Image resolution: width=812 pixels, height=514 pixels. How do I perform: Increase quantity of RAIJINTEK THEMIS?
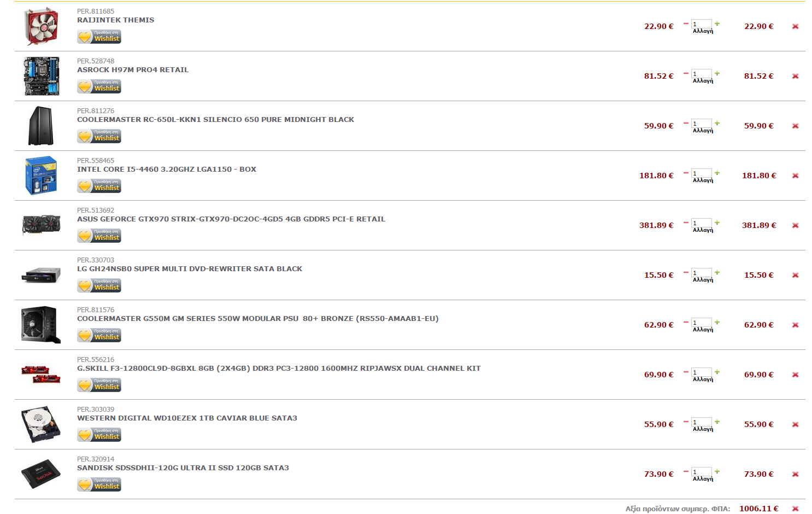click(x=717, y=24)
